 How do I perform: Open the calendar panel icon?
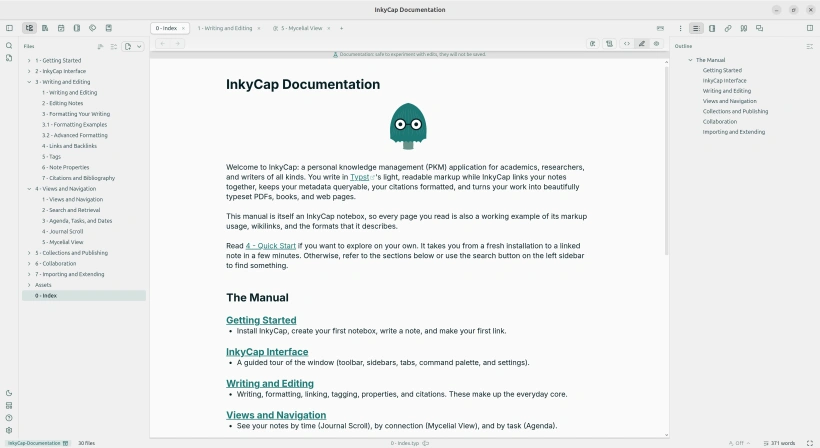click(61, 28)
